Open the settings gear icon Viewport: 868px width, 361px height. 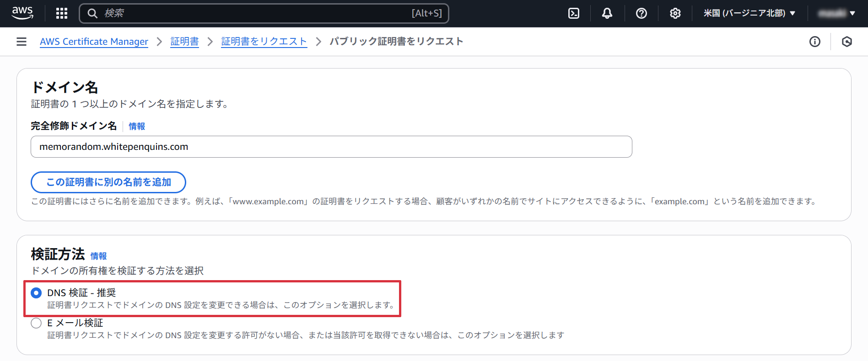[x=675, y=13]
